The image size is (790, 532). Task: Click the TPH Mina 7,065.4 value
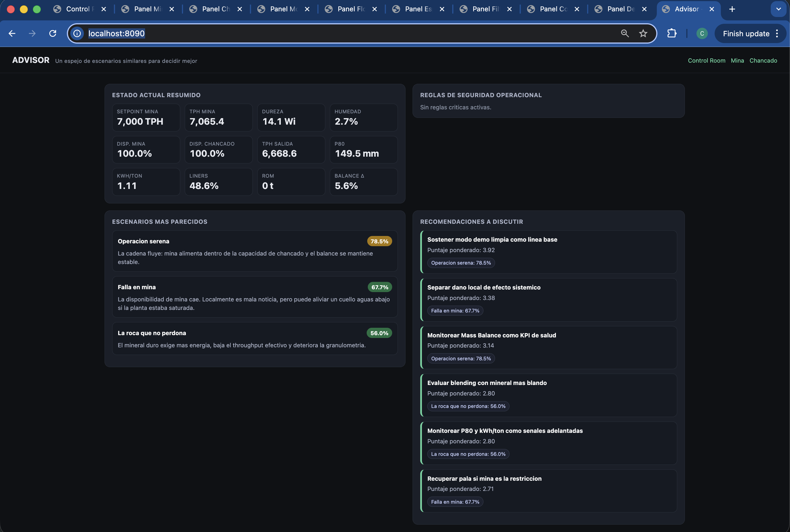point(207,122)
